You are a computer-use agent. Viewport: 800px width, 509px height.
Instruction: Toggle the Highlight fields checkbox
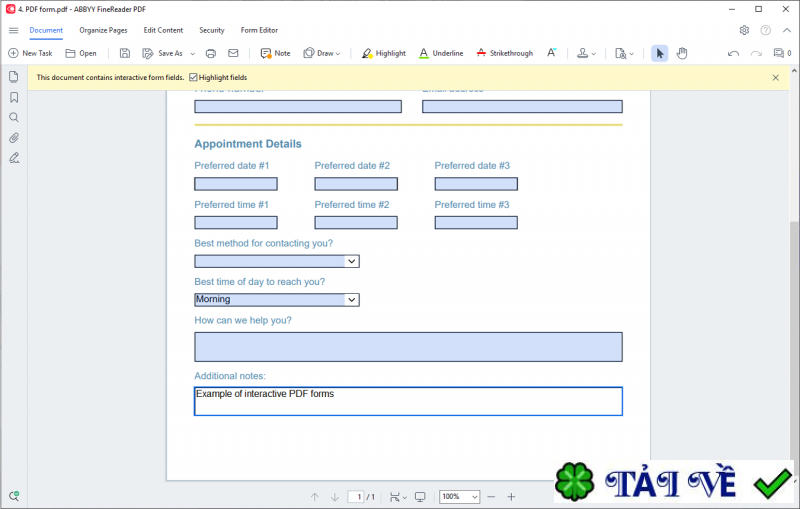pyautogui.click(x=193, y=78)
